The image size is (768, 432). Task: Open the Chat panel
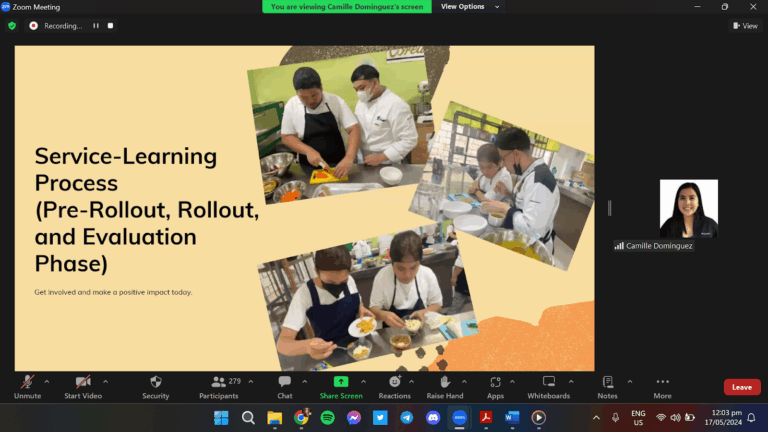285,386
